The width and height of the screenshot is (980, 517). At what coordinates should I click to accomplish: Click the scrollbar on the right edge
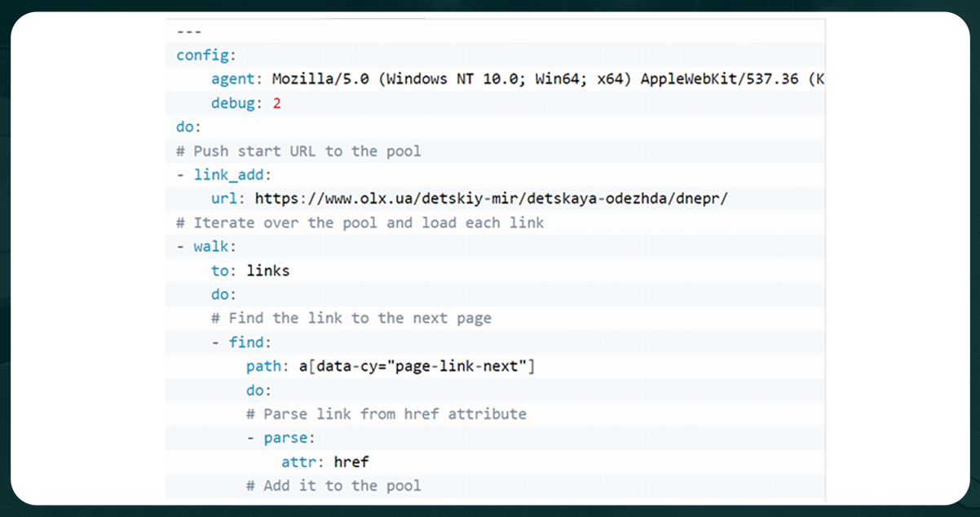point(822,245)
